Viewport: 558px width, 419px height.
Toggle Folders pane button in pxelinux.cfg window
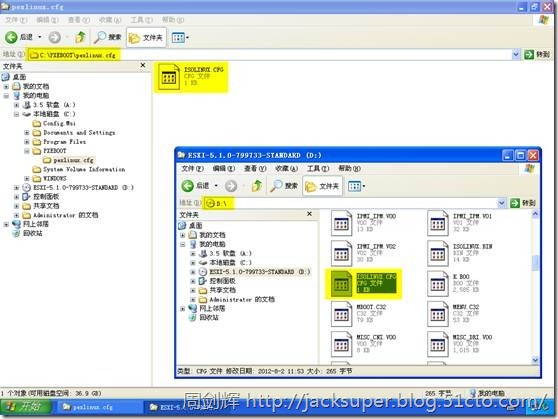pyautogui.click(x=146, y=37)
